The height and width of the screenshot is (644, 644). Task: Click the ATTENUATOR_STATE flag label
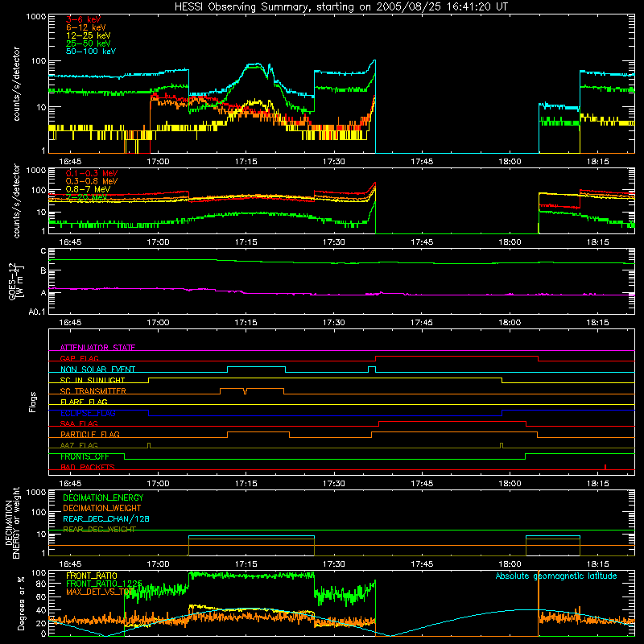(x=97, y=348)
